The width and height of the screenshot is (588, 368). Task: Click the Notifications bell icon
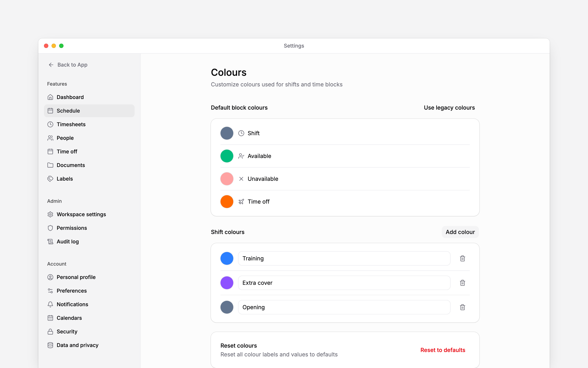[x=50, y=304]
